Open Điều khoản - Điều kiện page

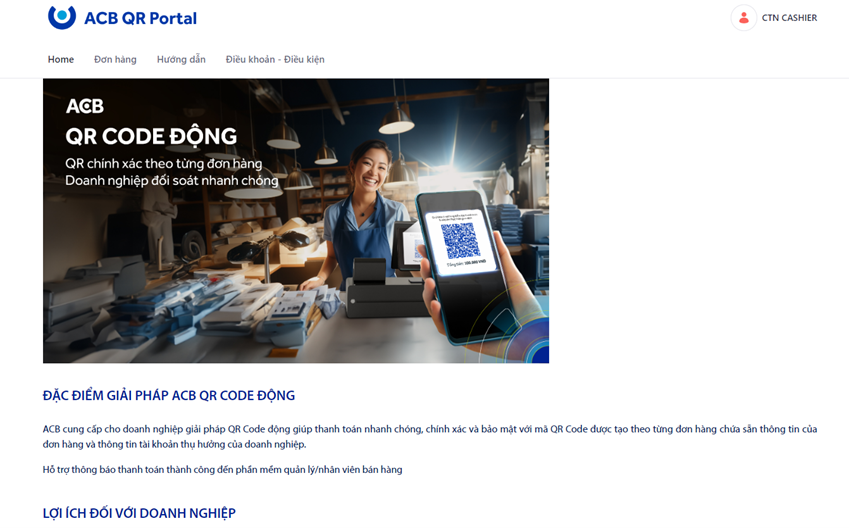click(275, 60)
